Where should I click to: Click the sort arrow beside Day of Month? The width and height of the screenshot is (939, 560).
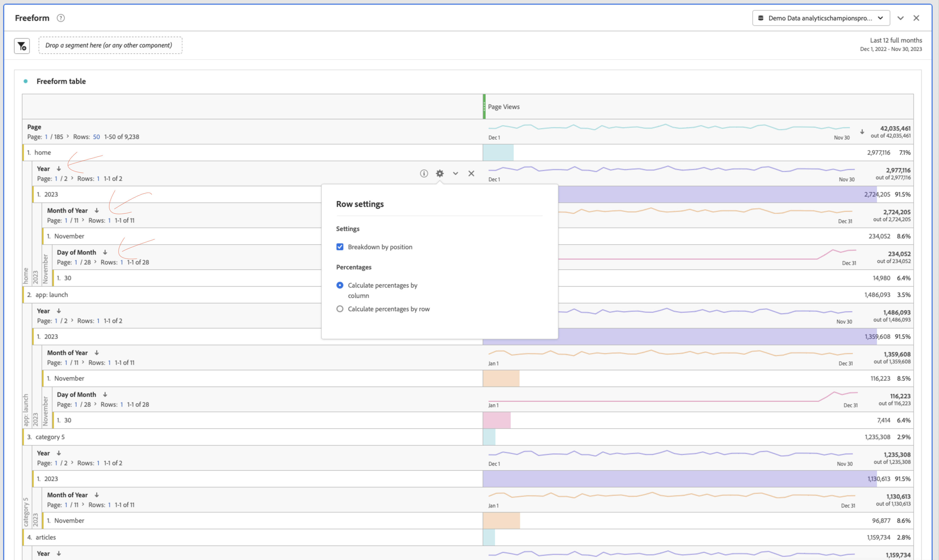click(105, 252)
